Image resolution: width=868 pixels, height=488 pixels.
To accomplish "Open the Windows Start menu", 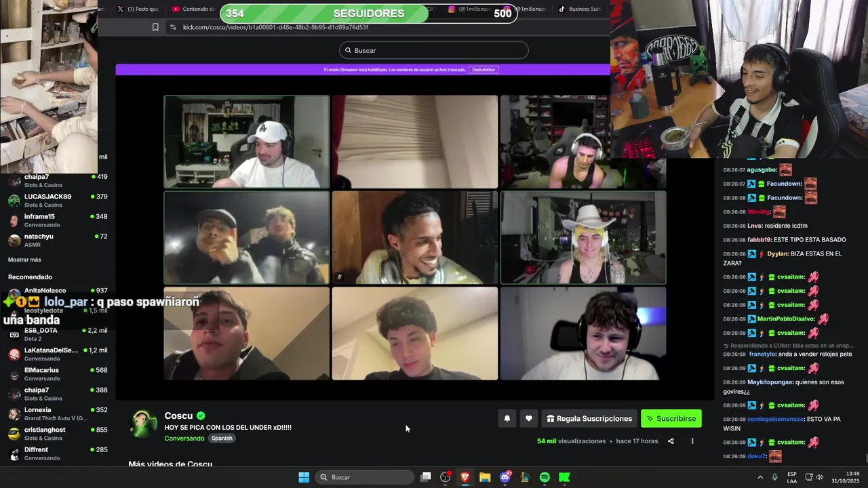I will [304, 477].
